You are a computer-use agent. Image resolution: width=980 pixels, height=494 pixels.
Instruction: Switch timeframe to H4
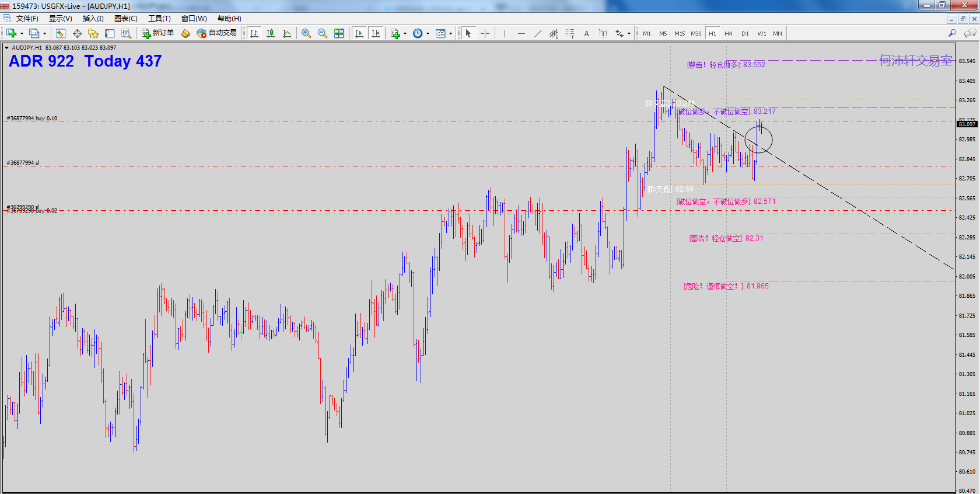tap(729, 33)
